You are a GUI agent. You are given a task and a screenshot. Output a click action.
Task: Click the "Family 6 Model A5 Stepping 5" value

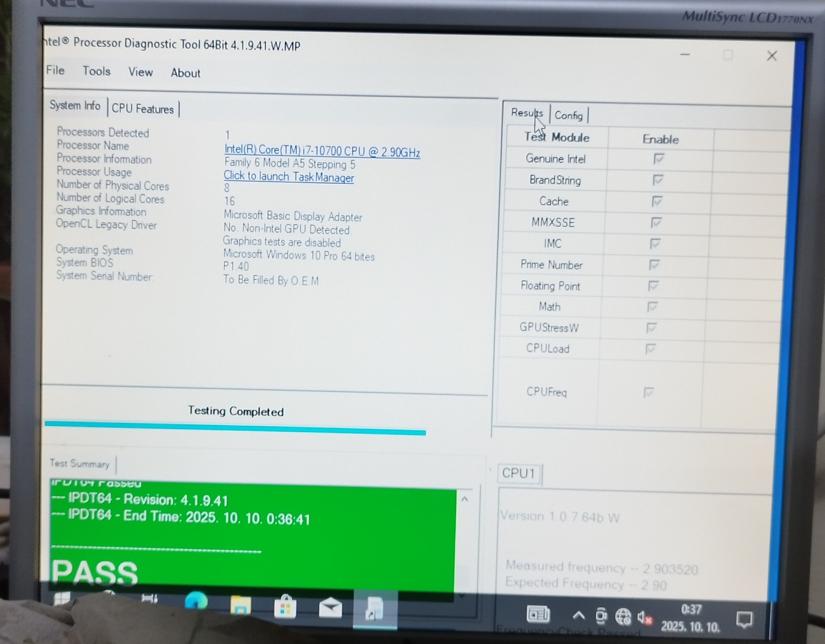290,164
